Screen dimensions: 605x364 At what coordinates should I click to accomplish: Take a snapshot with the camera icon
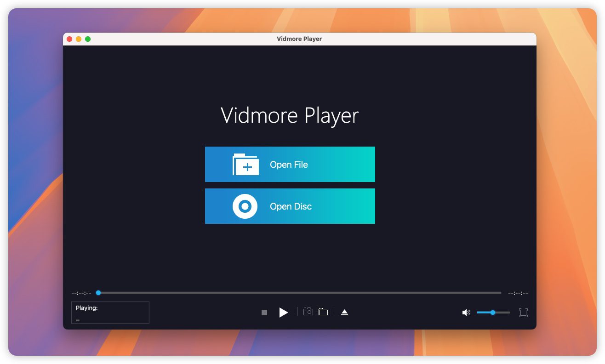coord(308,312)
